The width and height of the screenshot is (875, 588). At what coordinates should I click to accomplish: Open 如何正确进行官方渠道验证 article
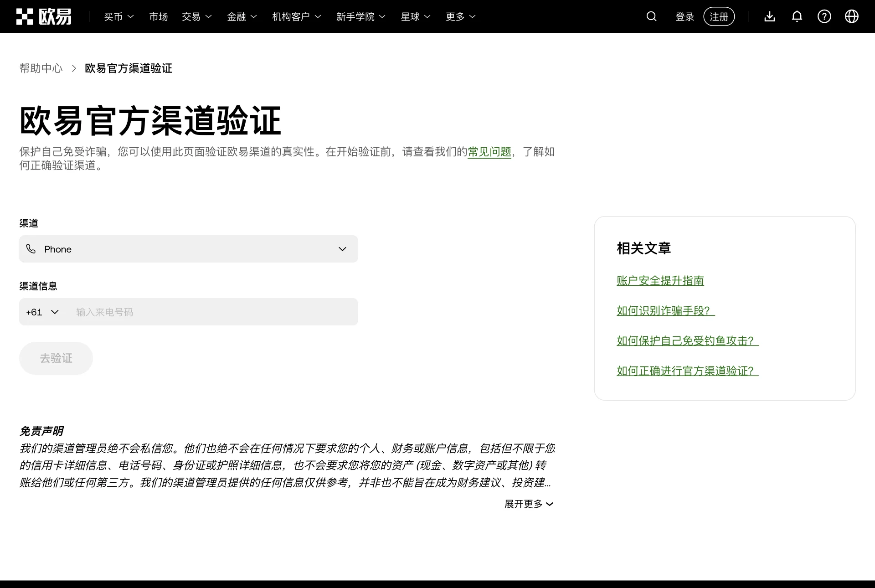[x=688, y=371]
